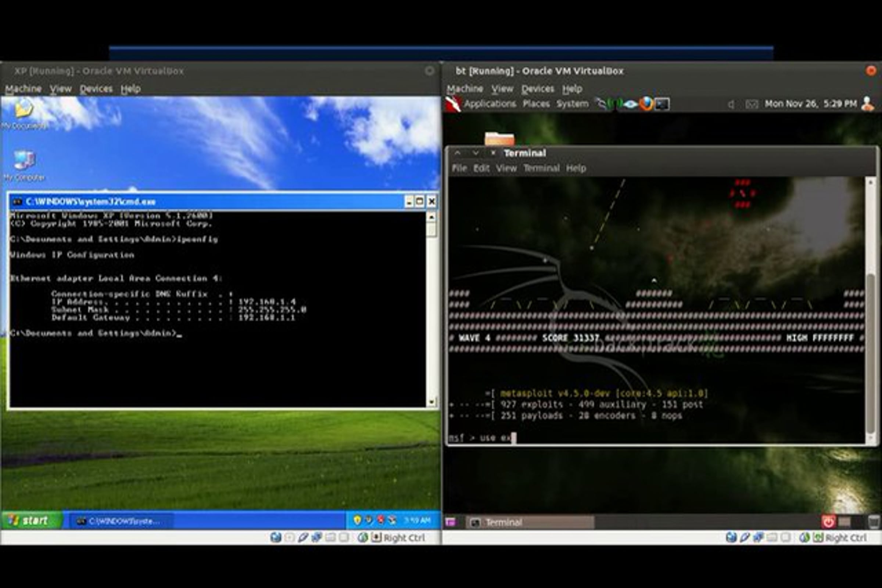Click the BackTrack dragon logo icon
882x588 pixels.
[453, 104]
